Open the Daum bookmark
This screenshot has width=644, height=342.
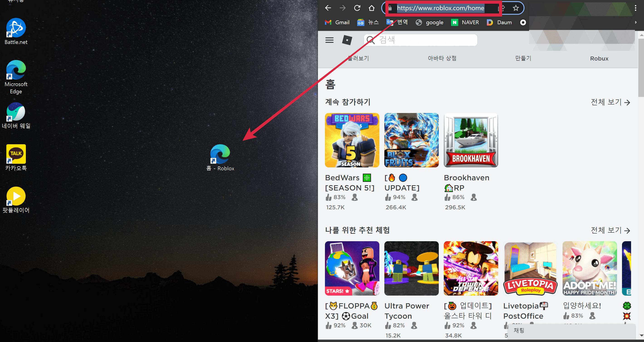pos(500,22)
